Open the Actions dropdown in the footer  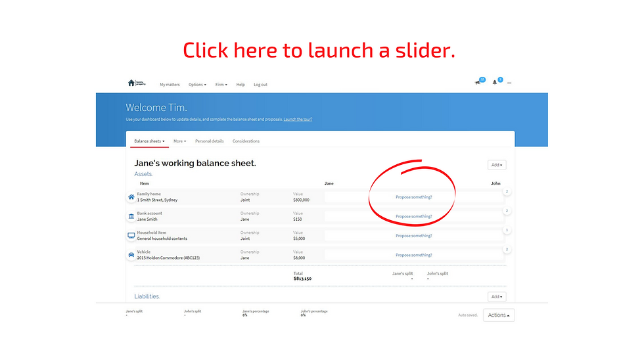click(499, 315)
